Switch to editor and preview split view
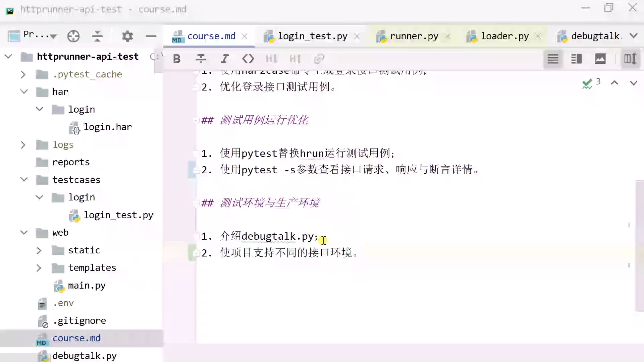This screenshot has width=644, height=362. point(576,59)
